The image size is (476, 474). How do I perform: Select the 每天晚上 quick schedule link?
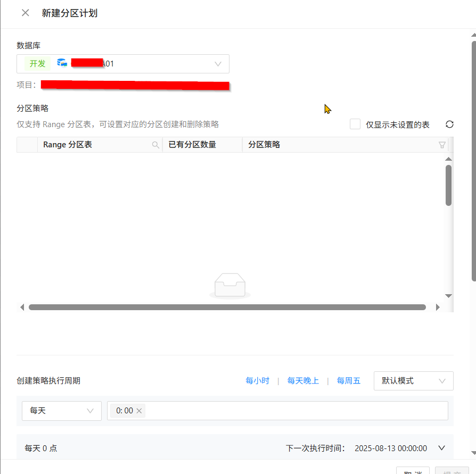[x=303, y=380]
